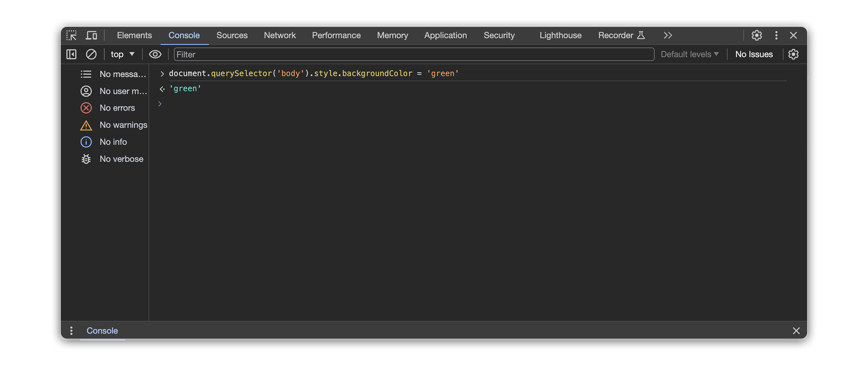Switch to the Network tab
The height and width of the screenshot is (365, 868).
pyautogui.click(x=279, y=35)
